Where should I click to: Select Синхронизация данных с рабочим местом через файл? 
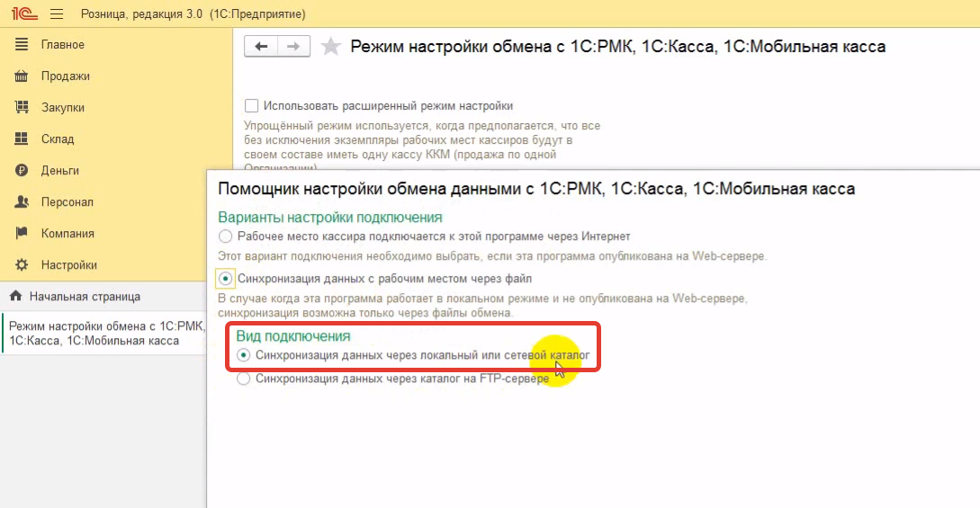coord(225,279)
